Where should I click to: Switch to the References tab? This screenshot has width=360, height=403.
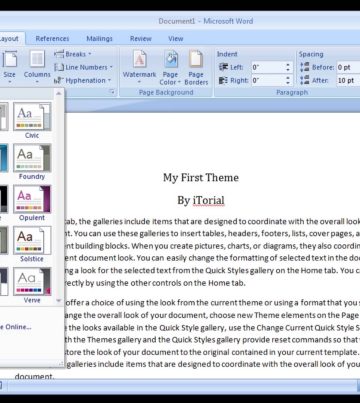(x=52, y=39)
